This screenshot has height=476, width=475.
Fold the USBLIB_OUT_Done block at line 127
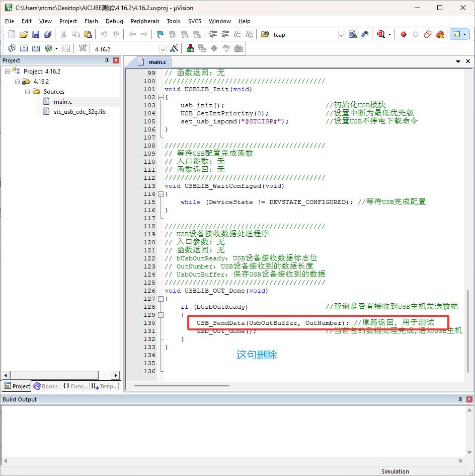[x=161, y=299]
